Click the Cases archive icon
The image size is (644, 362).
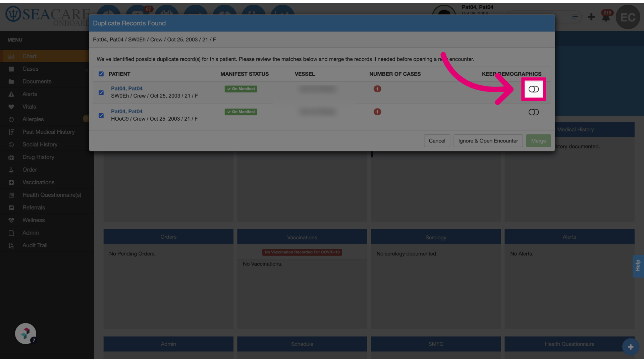pyautogui.click(x=11, y=69)
